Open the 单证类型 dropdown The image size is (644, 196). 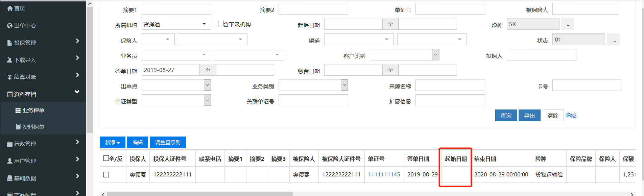pyautogui.click(x=176, y=100)
